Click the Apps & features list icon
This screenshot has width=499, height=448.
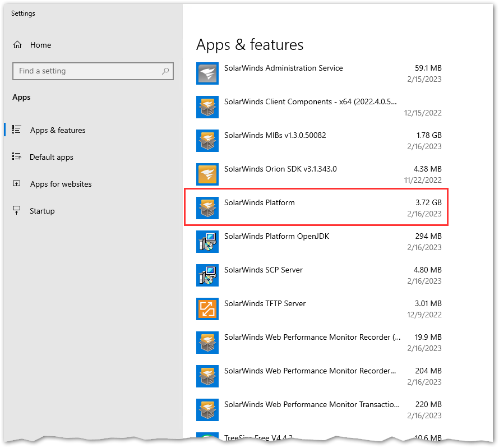[x=17, y=130]
